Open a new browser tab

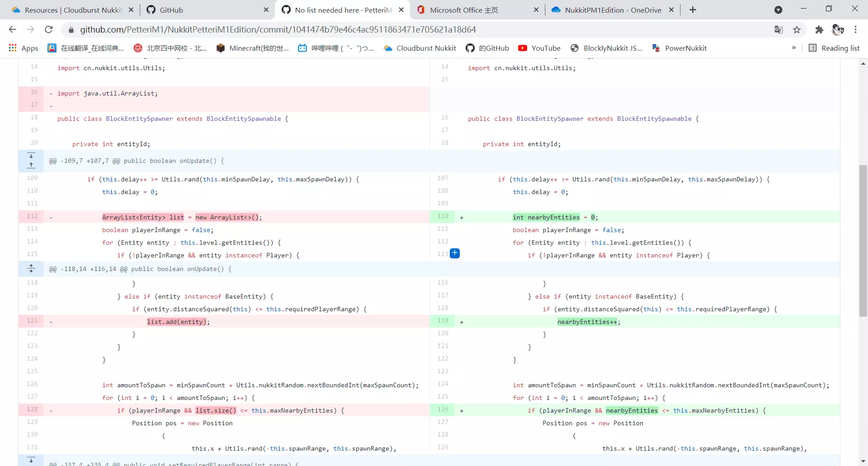[693, 10]
